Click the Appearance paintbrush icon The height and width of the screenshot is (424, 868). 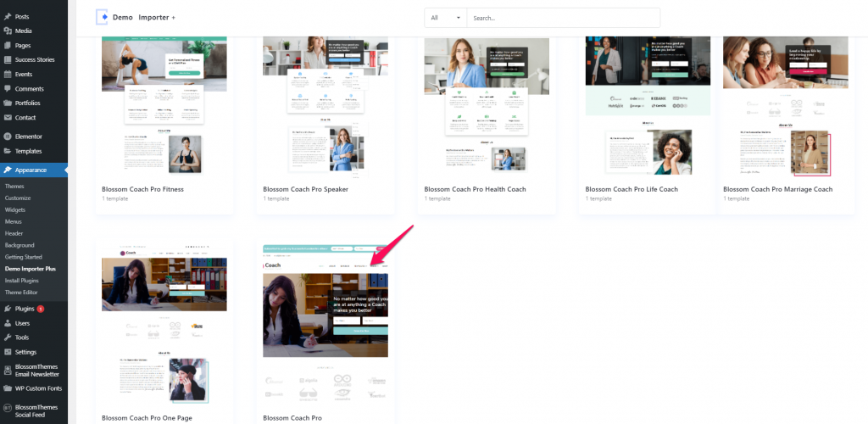pos(8,170)
